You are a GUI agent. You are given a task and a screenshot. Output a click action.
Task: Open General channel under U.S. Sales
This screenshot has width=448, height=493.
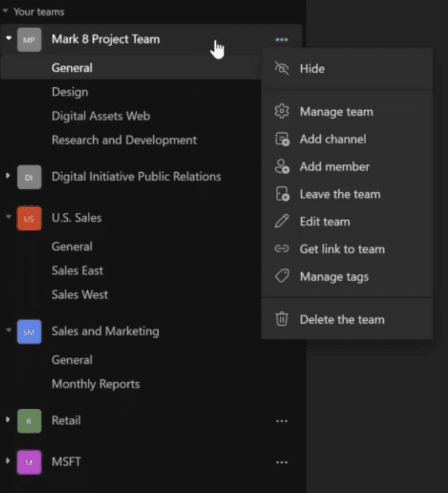[72, 246]
